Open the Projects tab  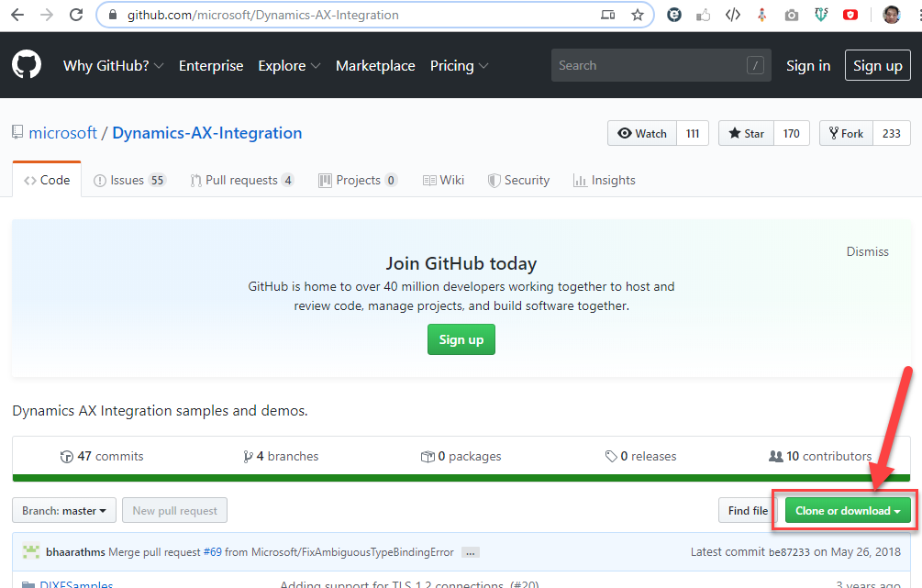coord(358,180)
